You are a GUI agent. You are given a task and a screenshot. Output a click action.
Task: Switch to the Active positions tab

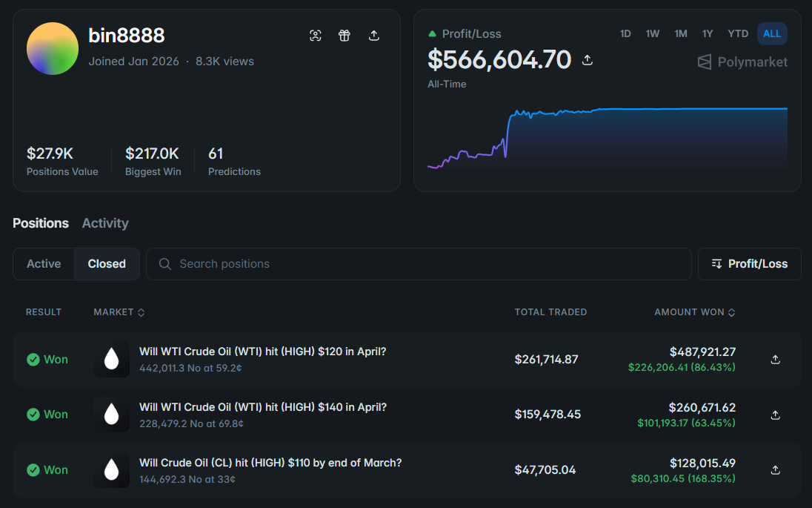click(44, 264)
